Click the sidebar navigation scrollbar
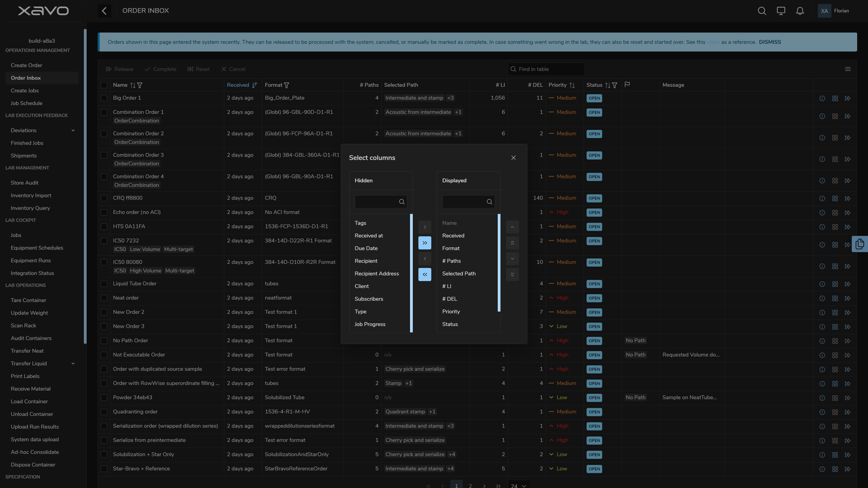 tap(85, 187)
